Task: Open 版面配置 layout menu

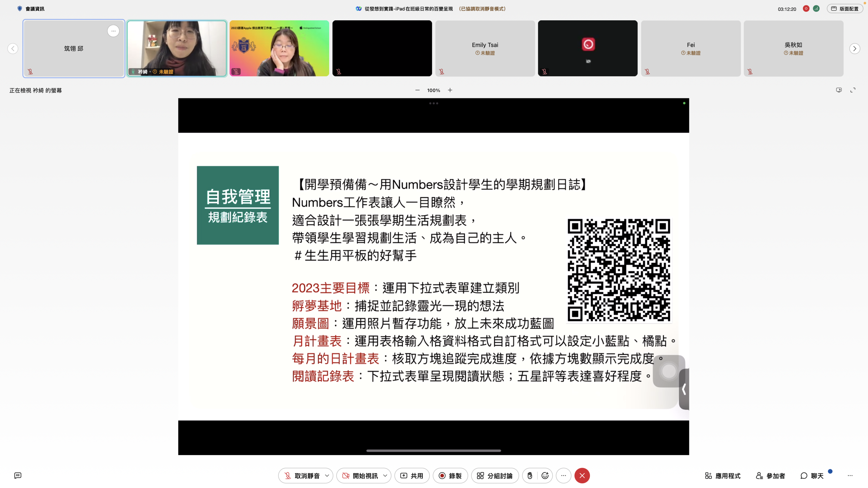Action: pos(845,9)
